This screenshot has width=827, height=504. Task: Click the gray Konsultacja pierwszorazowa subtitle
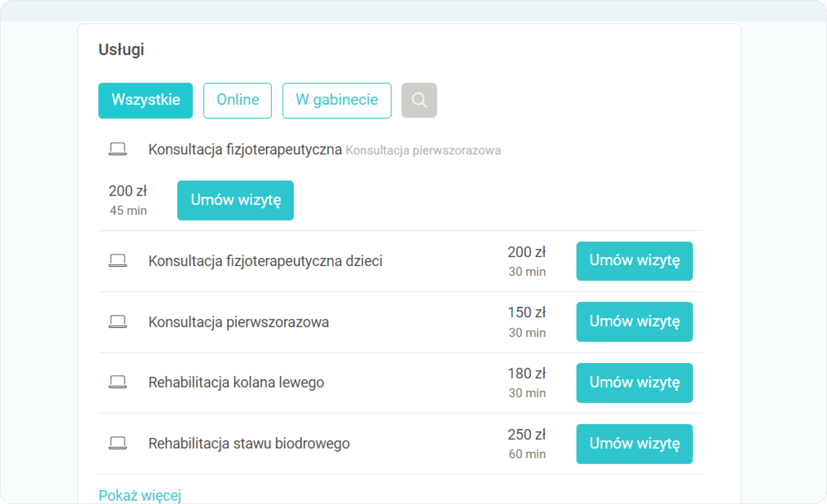point(423,150)
